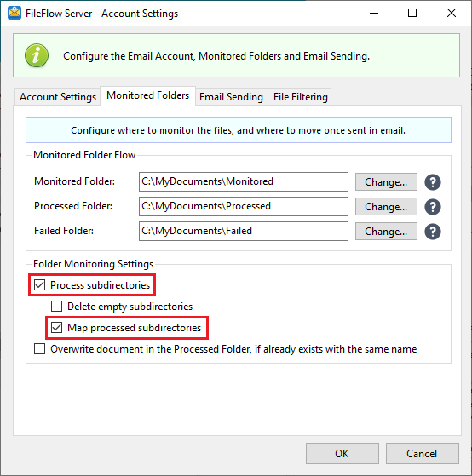Image resolution: width=472 pixels, height=476 pixels.
Task: Enable Overwrite document in the Processed Folder
Action: click(x=39, y=349)
